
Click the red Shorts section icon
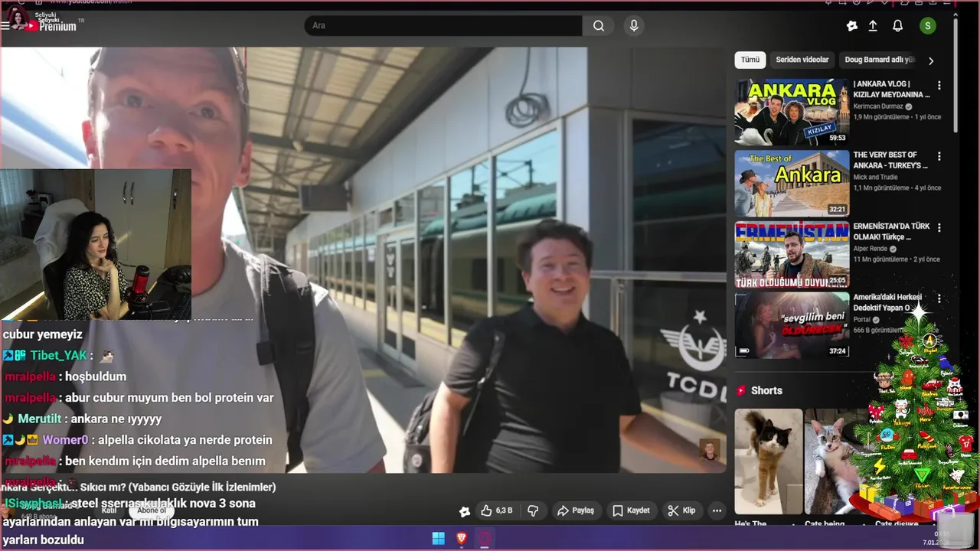tap(741, 390)
